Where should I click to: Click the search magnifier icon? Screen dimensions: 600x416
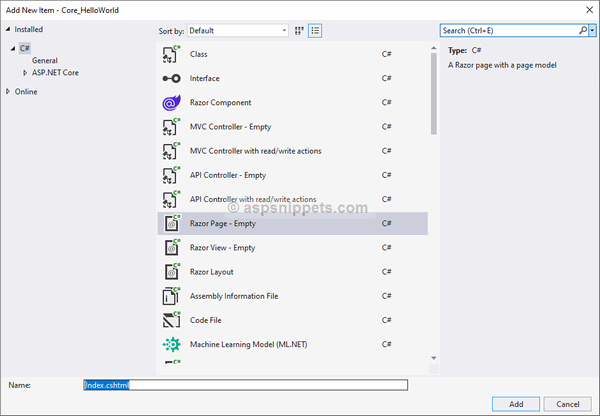(x=582, y=30)
